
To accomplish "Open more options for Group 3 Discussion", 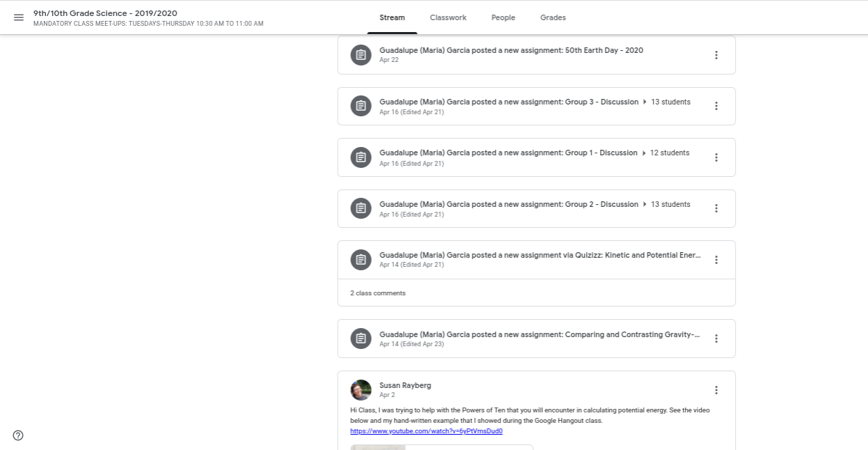I will click(716, 106).
